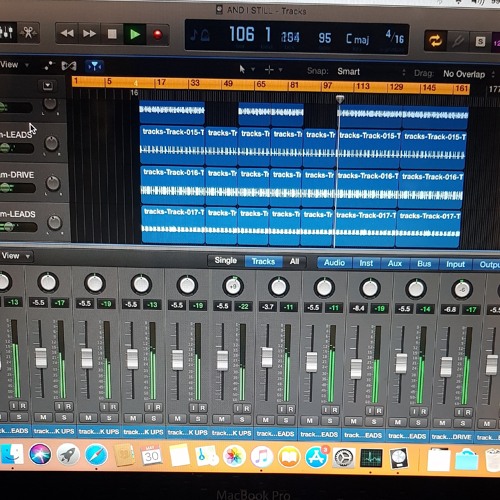Open the scissors Editors button
Viewport: 500px width, 500px height.
29,33
